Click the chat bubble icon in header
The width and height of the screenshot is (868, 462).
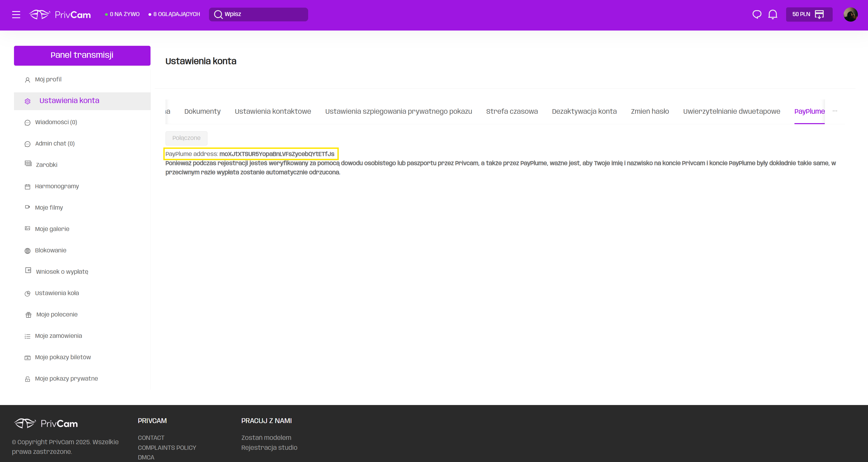(757, 15)
